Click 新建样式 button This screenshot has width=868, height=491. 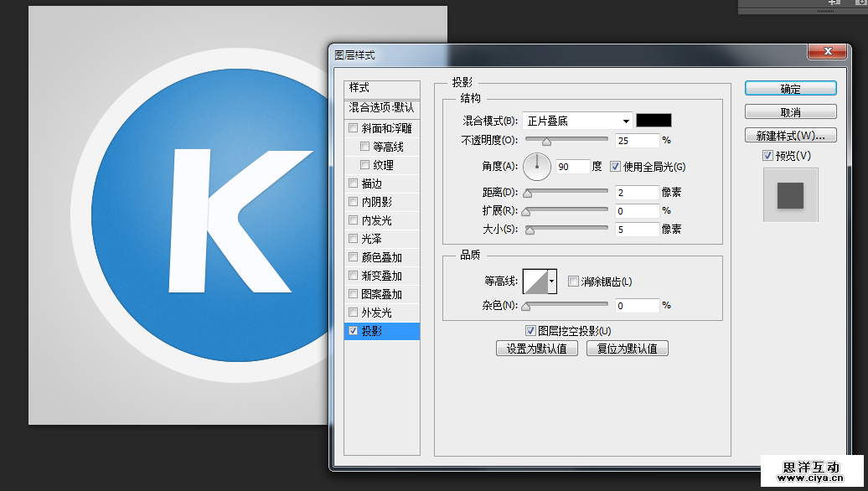(790, 136)
